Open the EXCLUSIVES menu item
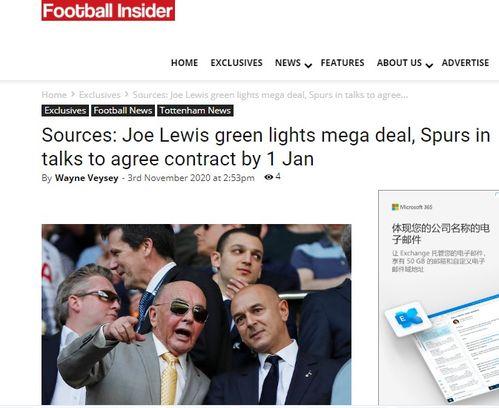 point(236,63)
